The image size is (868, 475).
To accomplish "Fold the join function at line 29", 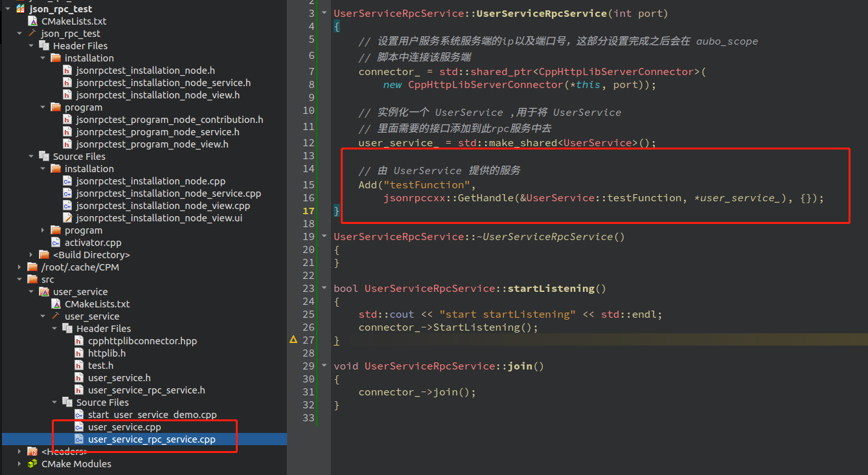I will coord(325,366).
